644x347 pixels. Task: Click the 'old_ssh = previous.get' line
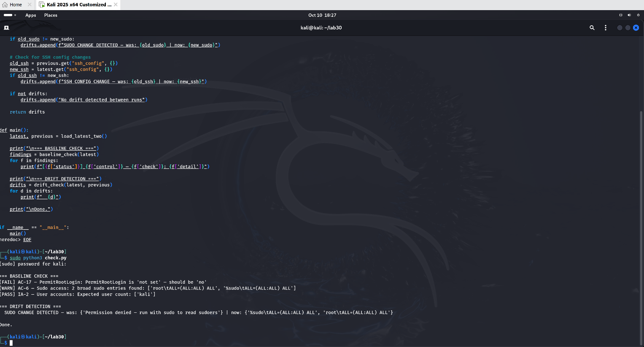64,63
